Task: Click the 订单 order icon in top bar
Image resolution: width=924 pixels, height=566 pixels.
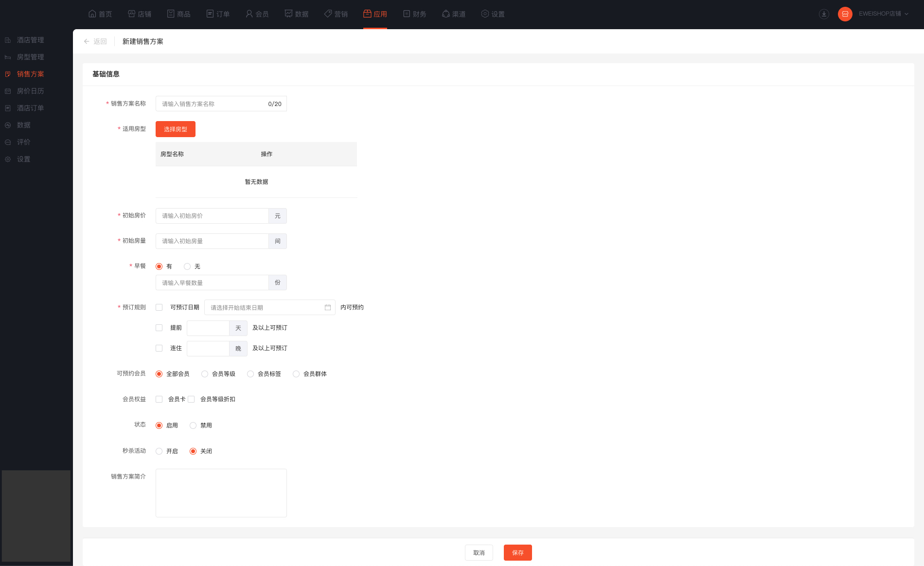Action: coord(210,14)
